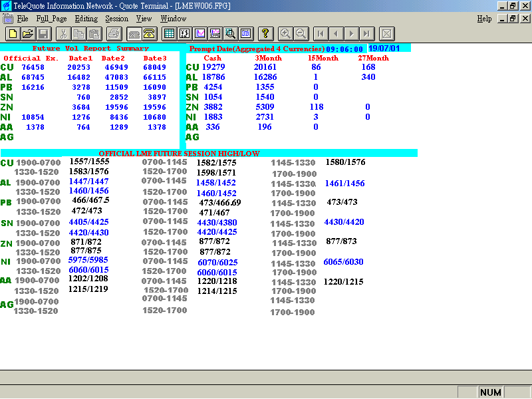Click the crossed box toolbar icon
The image size is (532, 399).
pyautogui.click(x=386, y=34)
